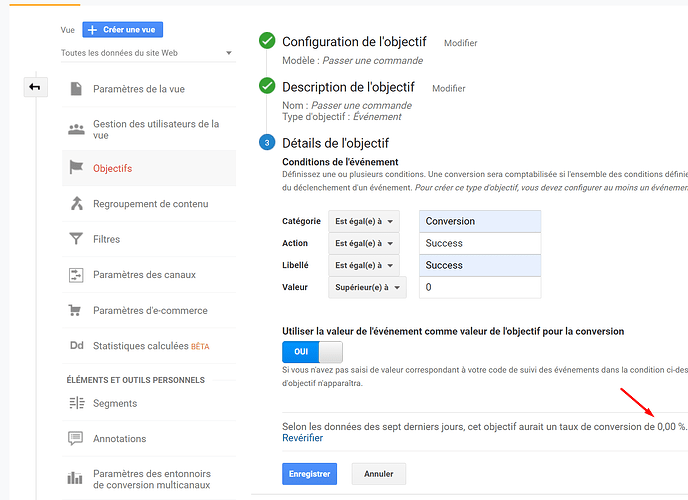The image size is (688, 500).
Task: Go to Statistiques calculées menu item
Action: click(140, 346)
